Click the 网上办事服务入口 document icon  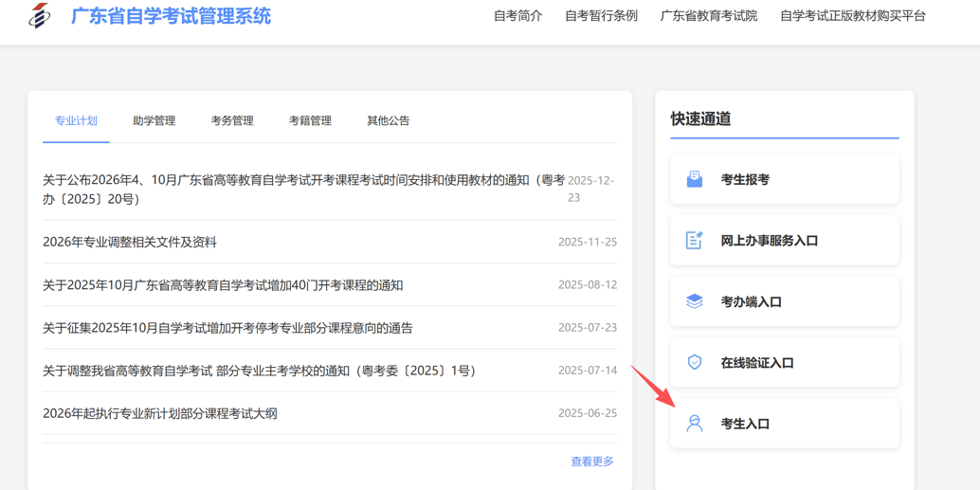(x=694, y=241)
